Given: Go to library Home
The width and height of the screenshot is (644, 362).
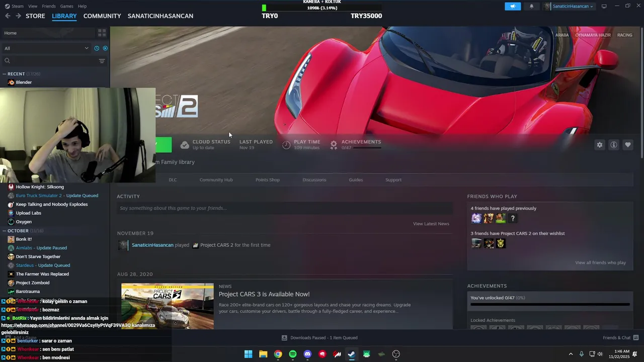Looking at the screenshot, I should pyautogui.click(x=48, y=33).
